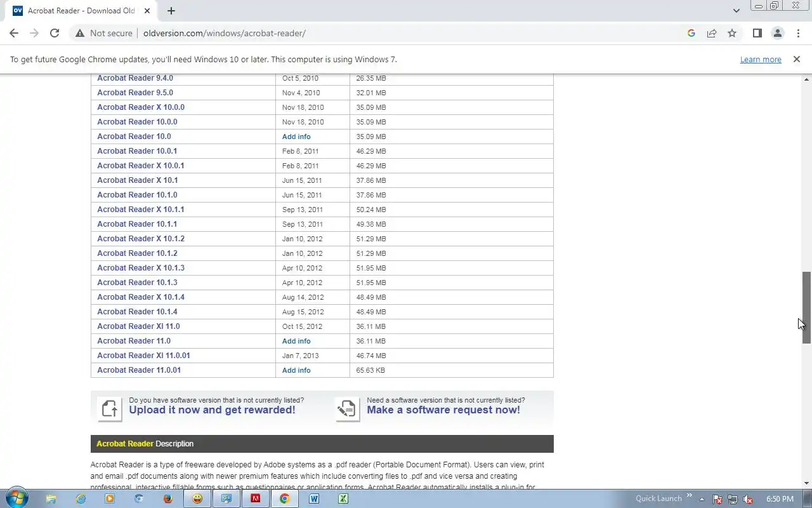Bookmark this page with the star icon
The height and width of the screenshot is (508, 812).
point(732,33)
